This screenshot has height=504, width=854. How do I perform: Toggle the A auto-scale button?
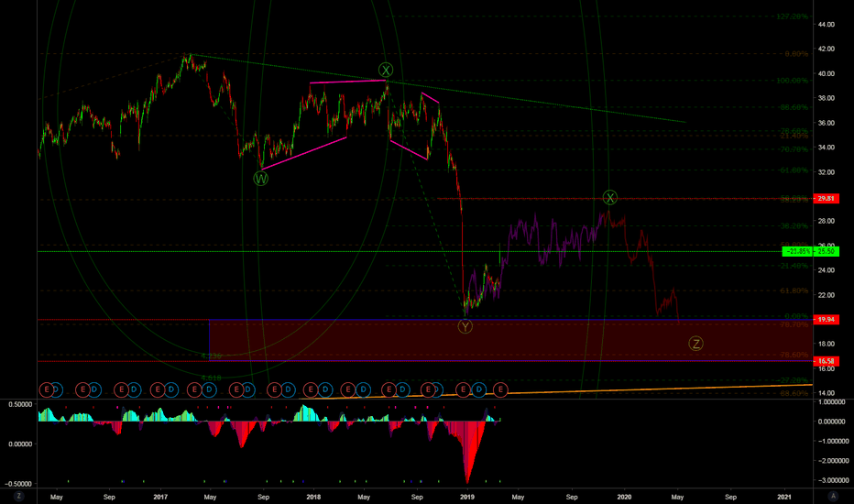click(x=833, y=496)
